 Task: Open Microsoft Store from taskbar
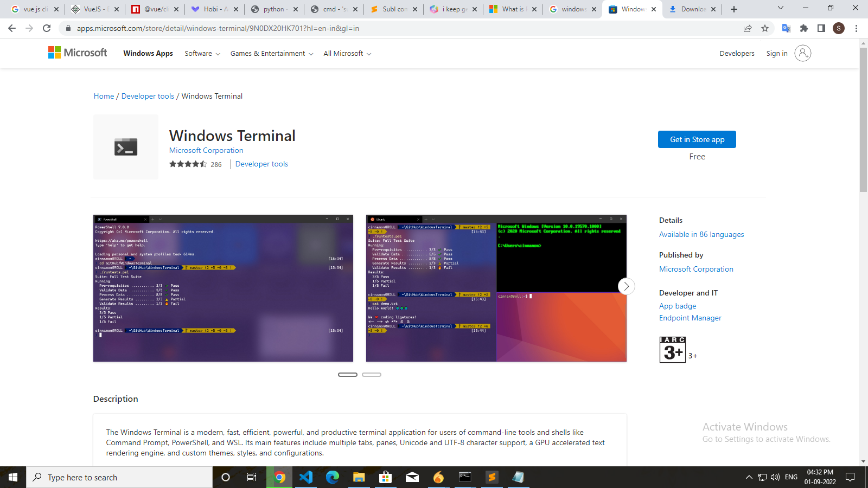click(385, 477)
